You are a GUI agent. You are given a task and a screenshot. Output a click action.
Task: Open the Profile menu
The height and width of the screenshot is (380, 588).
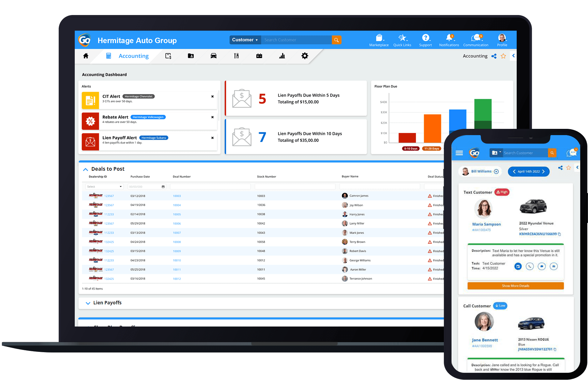click(x=502, y=40)
